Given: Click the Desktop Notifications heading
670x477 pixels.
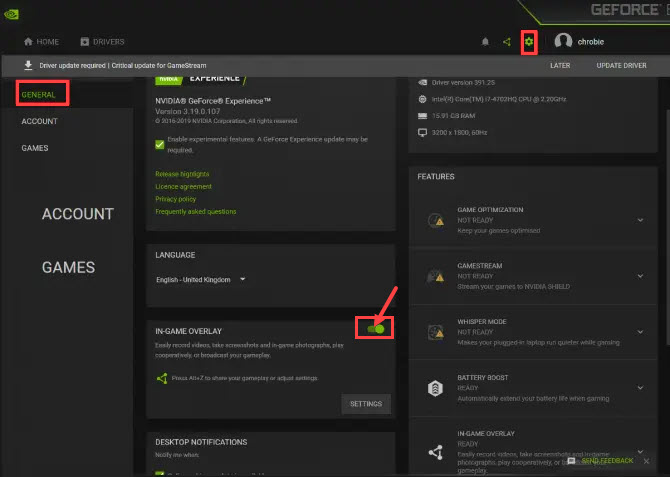Looking at the screenshot, I should 201,442.
